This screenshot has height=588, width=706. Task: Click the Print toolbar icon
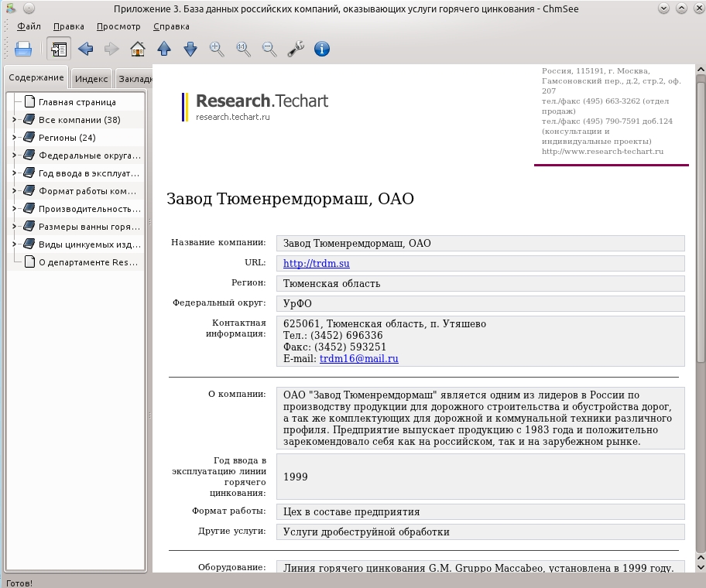(x=23, y=49)
